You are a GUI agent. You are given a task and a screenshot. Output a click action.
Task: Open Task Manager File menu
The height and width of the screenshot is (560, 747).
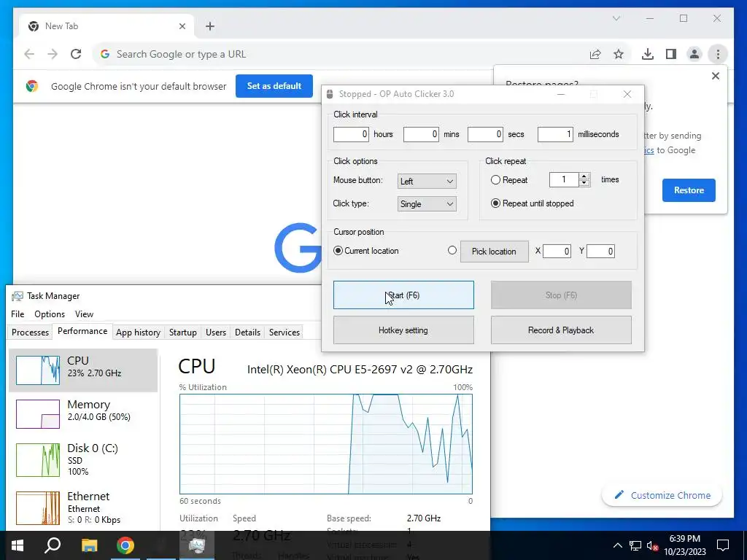pos(18,314)
